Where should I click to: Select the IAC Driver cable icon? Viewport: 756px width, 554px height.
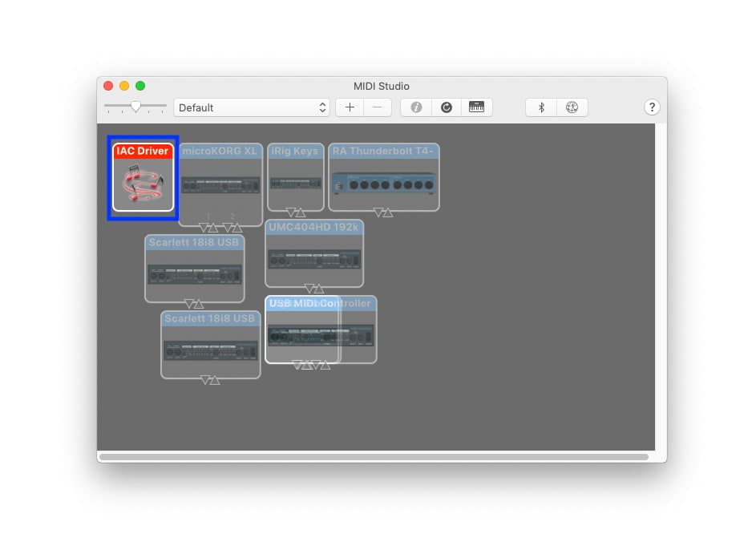pyautogui.click(x=142, y=178)
